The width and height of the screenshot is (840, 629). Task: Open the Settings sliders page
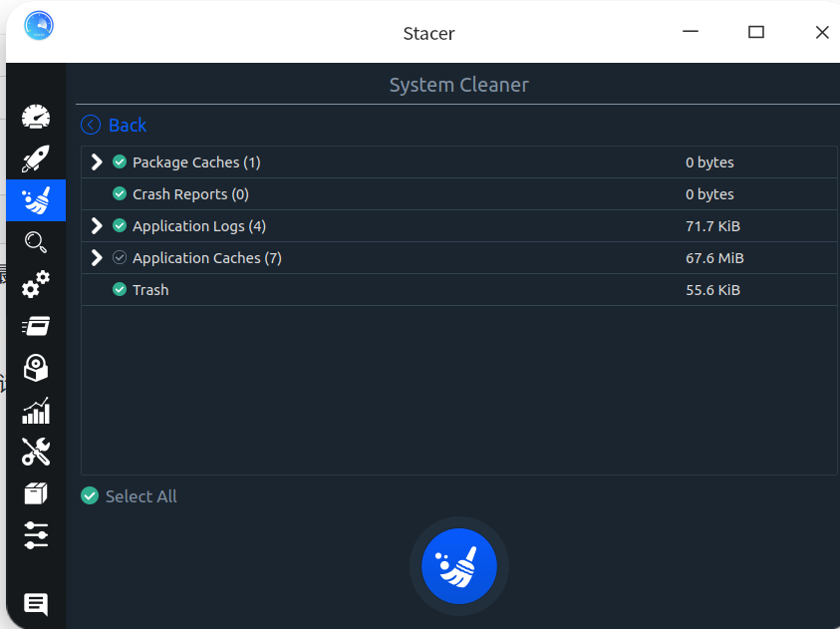click(x=36, y=535)
